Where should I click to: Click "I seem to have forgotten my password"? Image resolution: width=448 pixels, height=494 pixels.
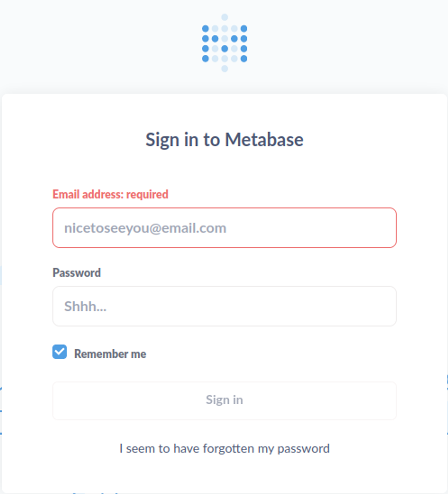[224, 449]
